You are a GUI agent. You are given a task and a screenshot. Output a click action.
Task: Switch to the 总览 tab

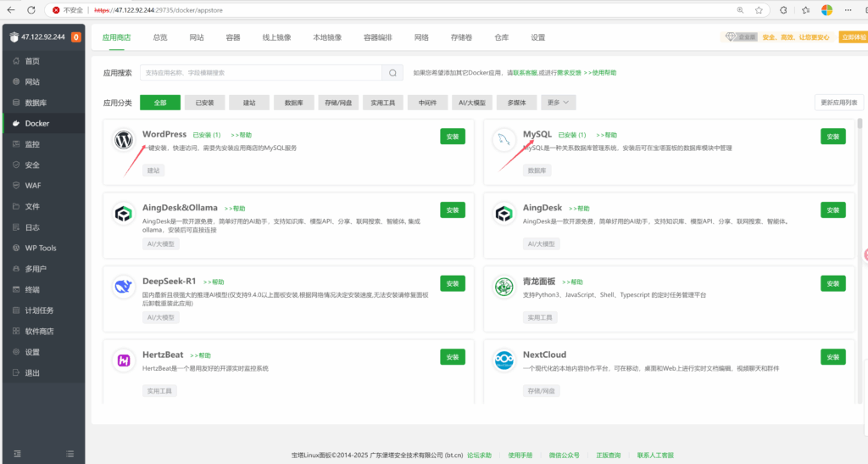tap(160, 37)
